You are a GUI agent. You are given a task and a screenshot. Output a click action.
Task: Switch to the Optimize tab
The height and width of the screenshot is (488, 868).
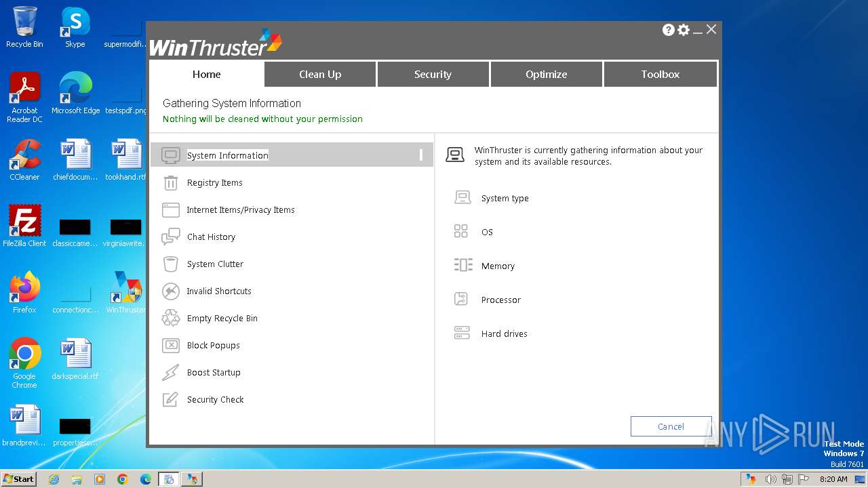point(546,75)
